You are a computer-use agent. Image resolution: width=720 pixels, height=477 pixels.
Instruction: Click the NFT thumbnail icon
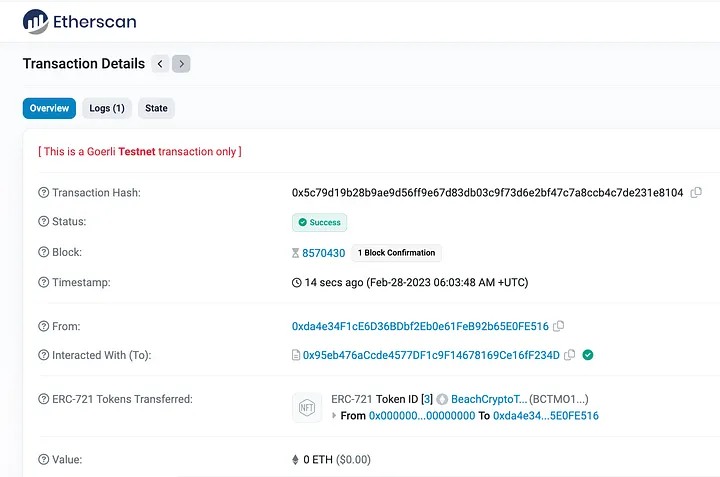pos(306,407)
